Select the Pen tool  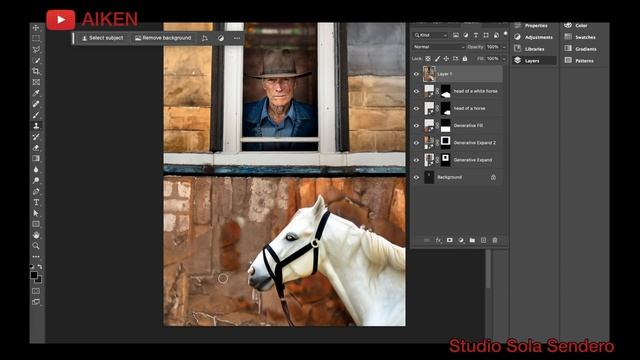tap(36, 191)
